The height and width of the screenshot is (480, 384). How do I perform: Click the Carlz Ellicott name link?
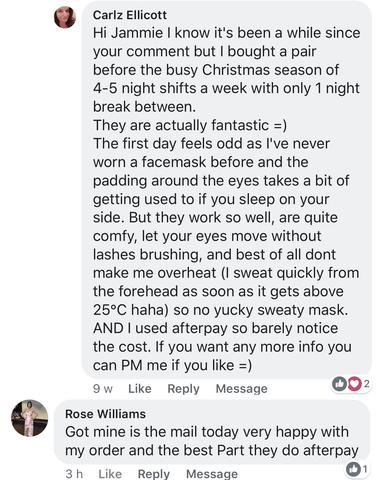[x=130, y=15]
